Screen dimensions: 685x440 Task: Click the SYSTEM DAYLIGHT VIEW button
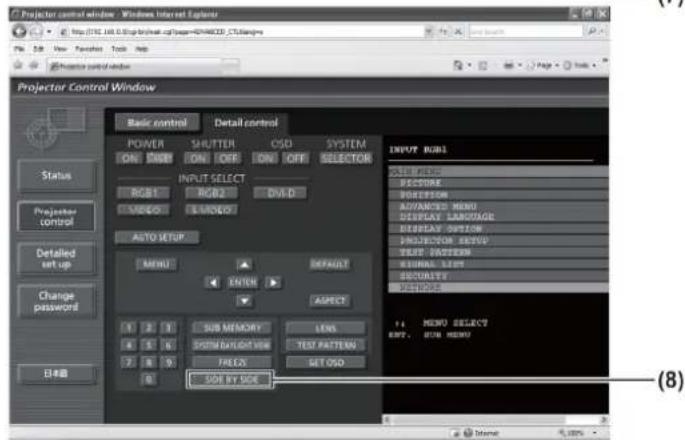pos(232,345)
